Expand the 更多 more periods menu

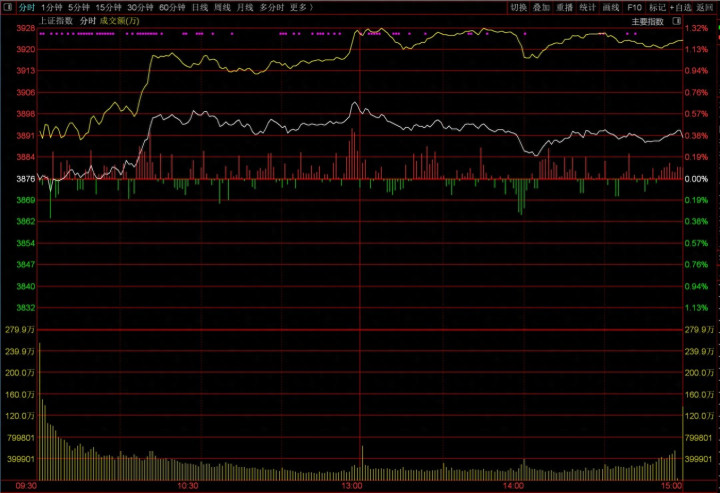coord(300,7)
